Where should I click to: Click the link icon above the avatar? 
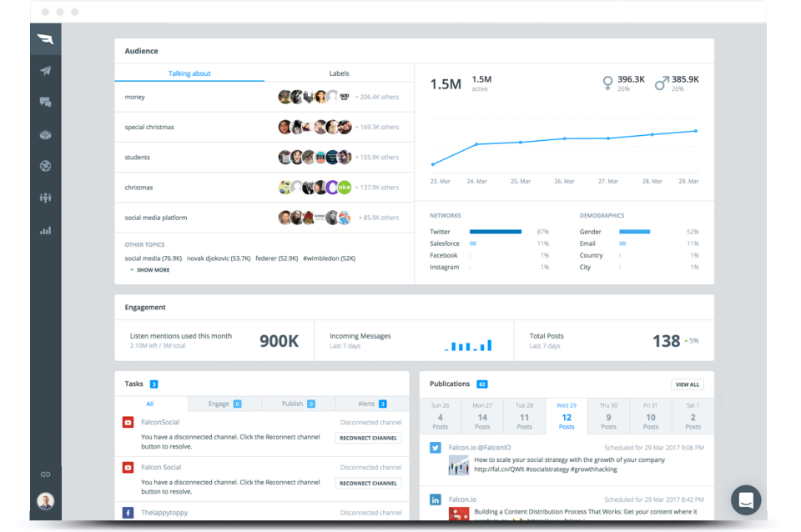click(46, 474)
